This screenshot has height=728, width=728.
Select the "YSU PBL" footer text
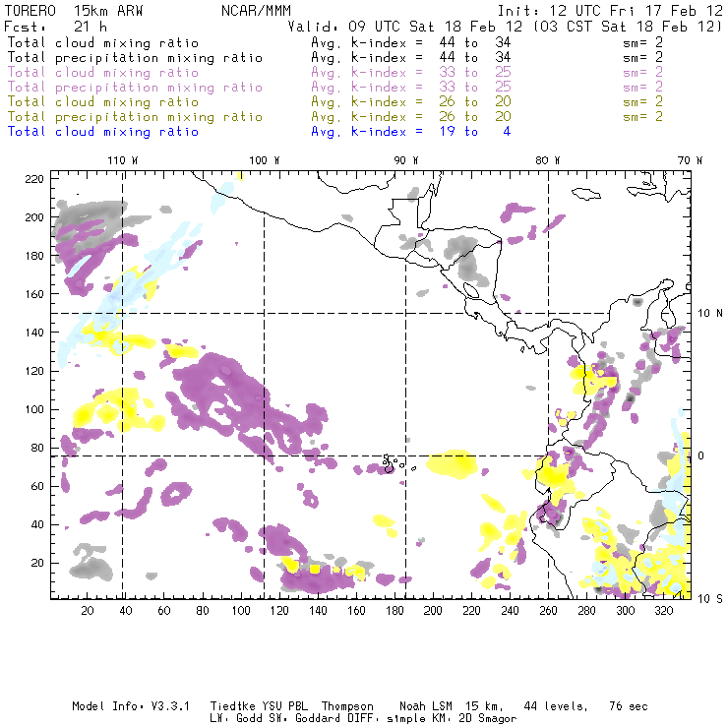click(285, 706)
